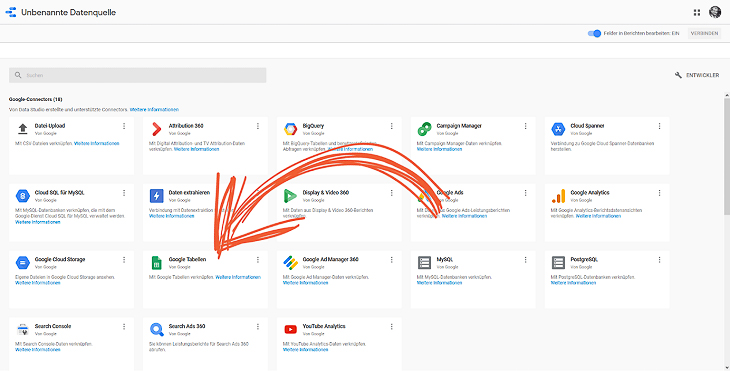Open the YouTube Analytics connector icon
The image size is (730, 371).
(291, 330)
